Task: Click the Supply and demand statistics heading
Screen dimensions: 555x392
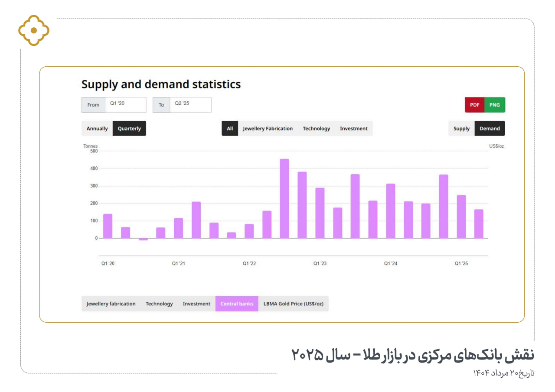Action: point(161,84)
